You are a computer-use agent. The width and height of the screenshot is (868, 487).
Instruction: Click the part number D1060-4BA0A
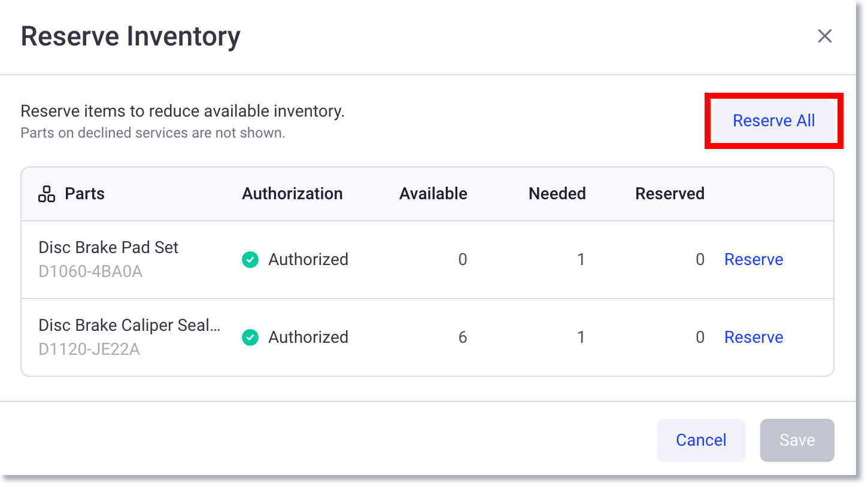click(90, 272)
